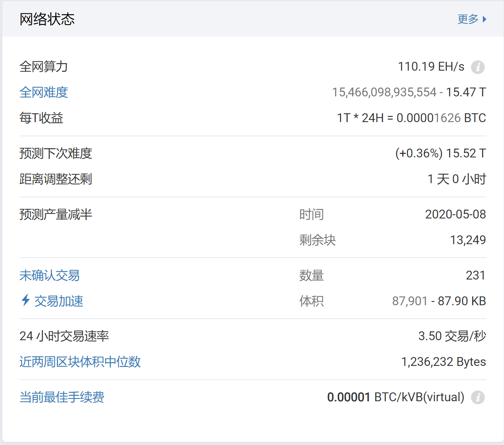Screen dimensions: 504x445
Task: Click the info icon beside BTC/kVB(virtual) fee
Action: (x=478, y=397)
